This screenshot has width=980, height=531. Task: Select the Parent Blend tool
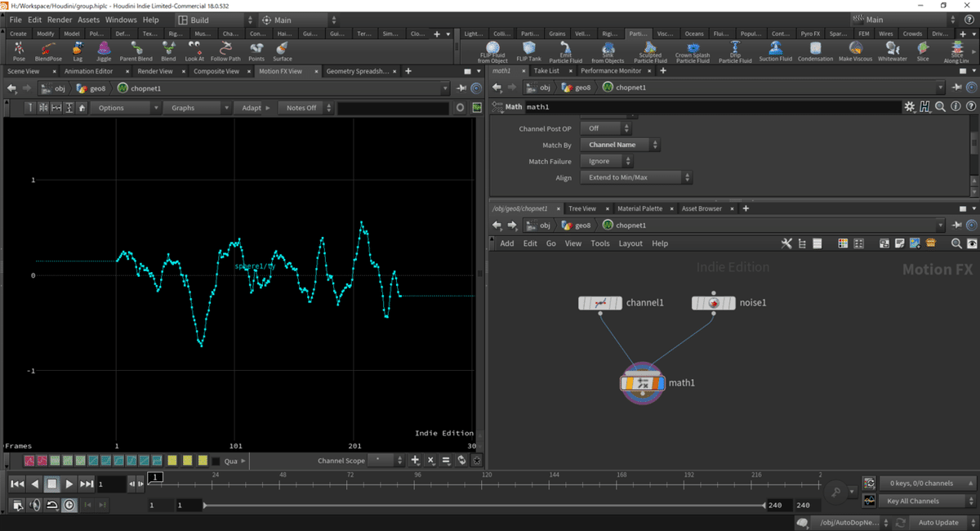(136, 51)
